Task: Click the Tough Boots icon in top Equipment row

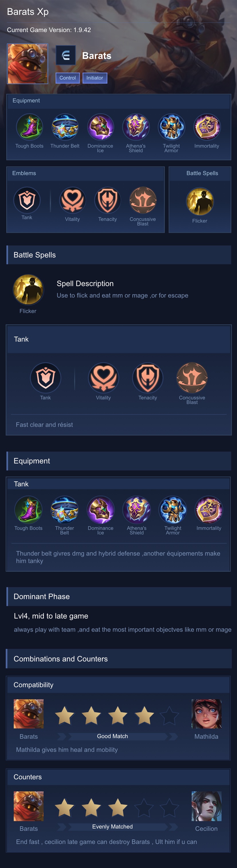Action: pos(29,127)
